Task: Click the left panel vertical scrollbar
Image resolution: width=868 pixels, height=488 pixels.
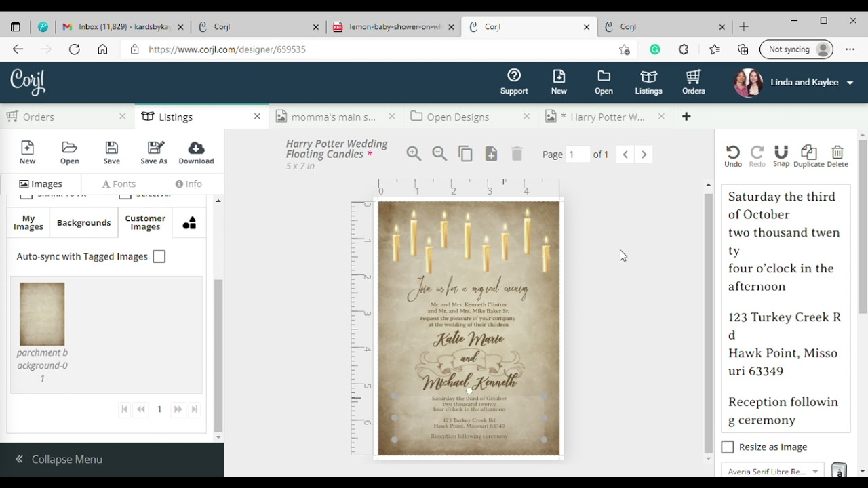Action: point(218,356)
